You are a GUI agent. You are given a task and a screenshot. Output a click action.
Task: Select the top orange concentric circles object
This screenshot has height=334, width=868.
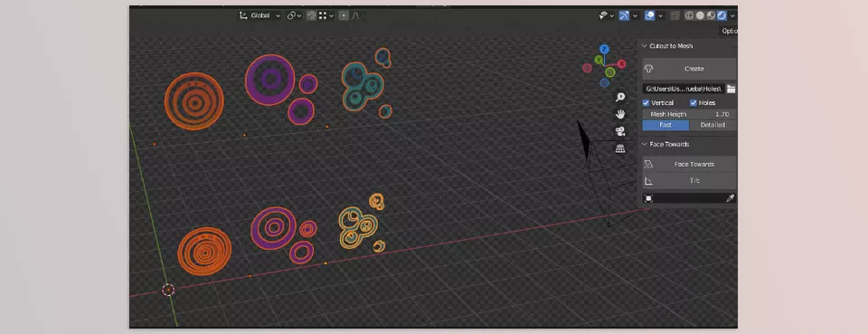(194, 101)
